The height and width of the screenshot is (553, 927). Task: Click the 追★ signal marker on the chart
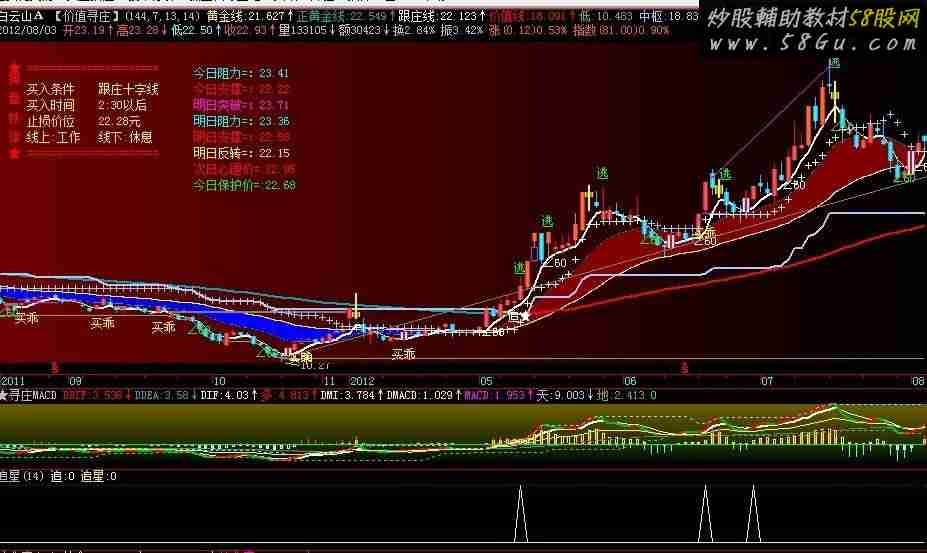[x=518, y=316]
